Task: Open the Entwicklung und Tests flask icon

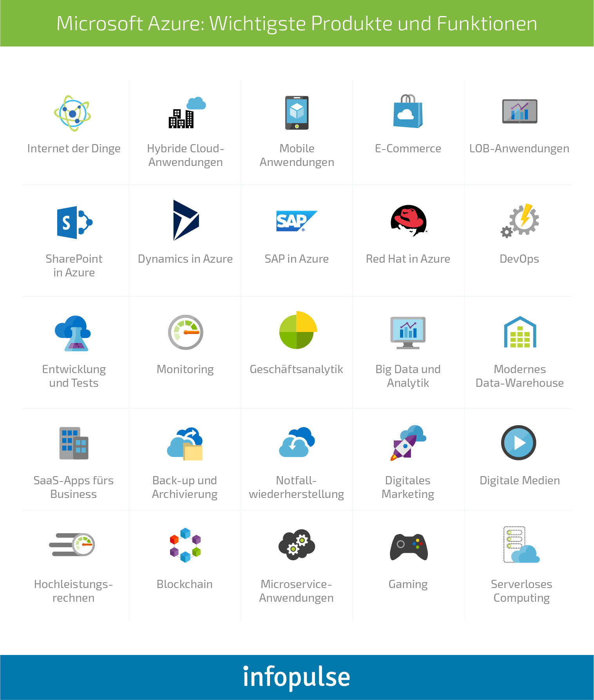Action: (73, 334)
